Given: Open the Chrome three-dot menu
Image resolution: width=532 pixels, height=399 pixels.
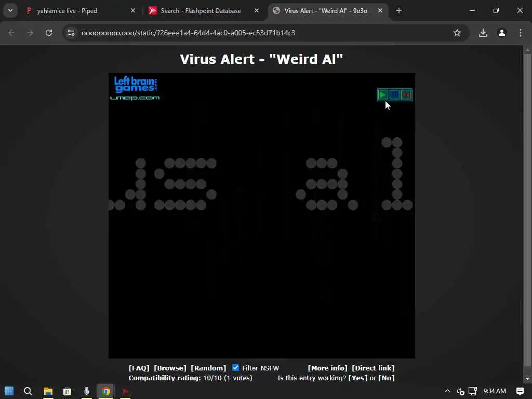Looking at the screenshot, I should pos(521,33).
